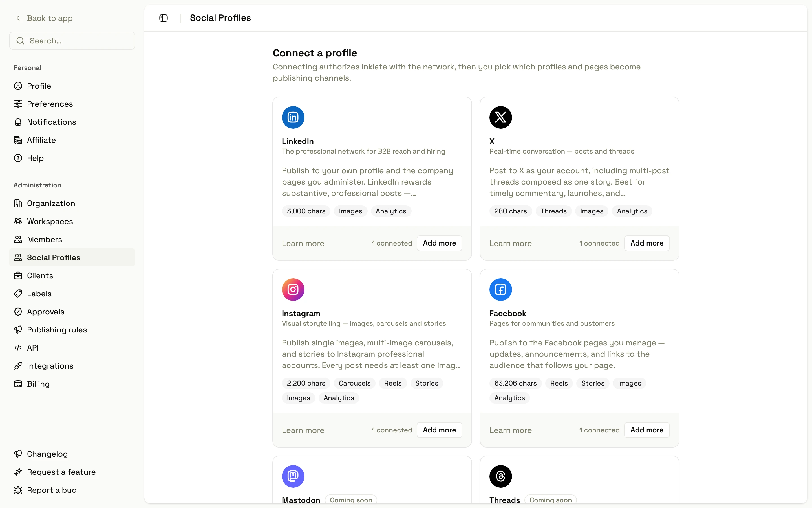Screen dimensions: 812x508
Task: Return via Back to app link
Action: pos(44,18)
